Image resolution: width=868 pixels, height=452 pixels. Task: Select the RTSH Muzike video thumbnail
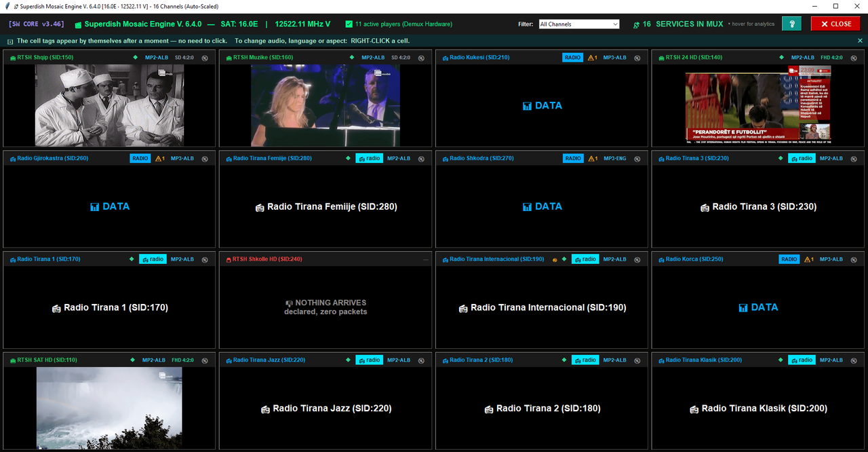pyautogui.click(x=325, y=105)
